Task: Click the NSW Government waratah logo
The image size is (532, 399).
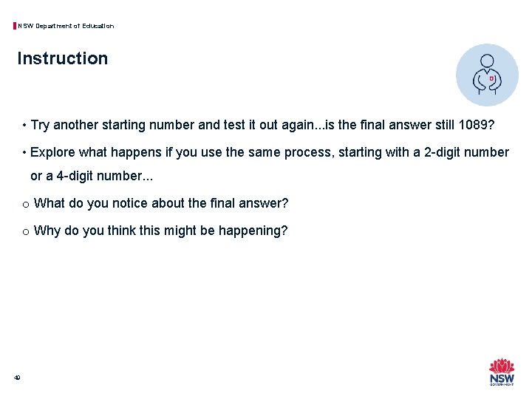Action: pos(502,372)
